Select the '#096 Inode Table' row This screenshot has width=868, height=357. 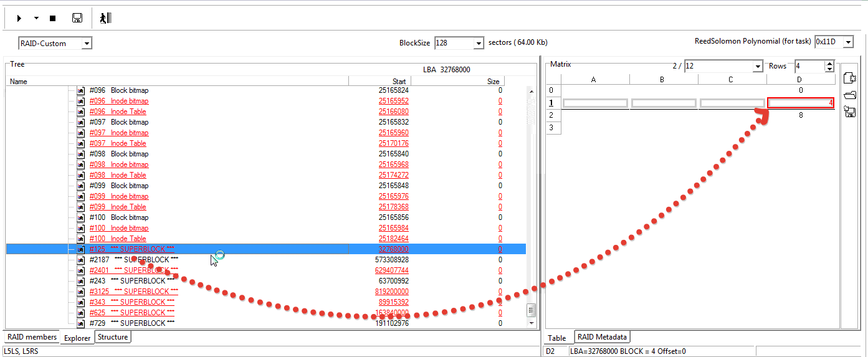click(266, 112)
